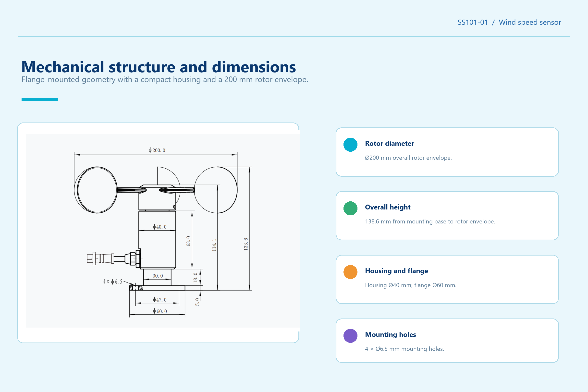Screen dimensions: 588x392
Task: Click the blue Rotor diameter circle icon
Action: tap(350, 145)
